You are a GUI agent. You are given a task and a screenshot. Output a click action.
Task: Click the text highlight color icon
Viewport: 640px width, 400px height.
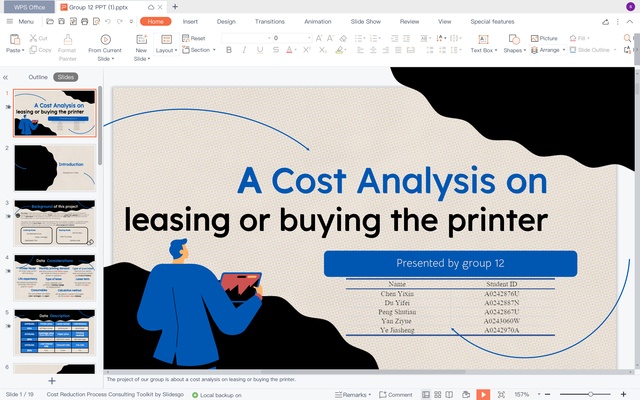coord(339,50)
